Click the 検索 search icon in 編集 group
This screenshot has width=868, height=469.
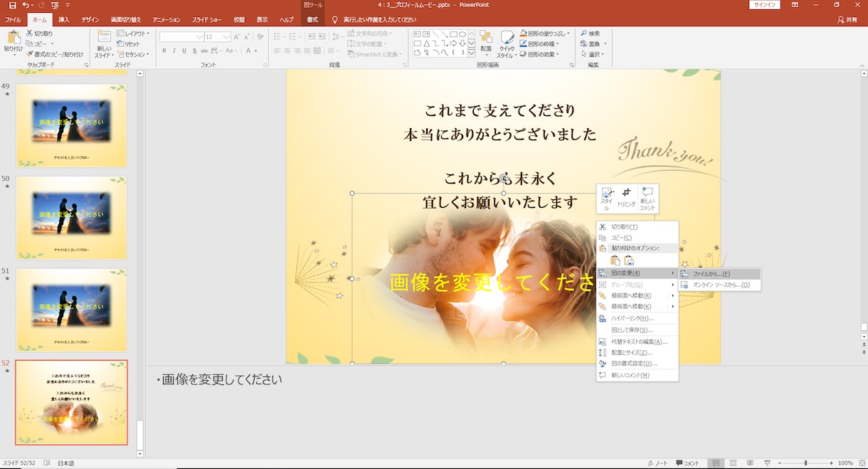click(590, 33)
